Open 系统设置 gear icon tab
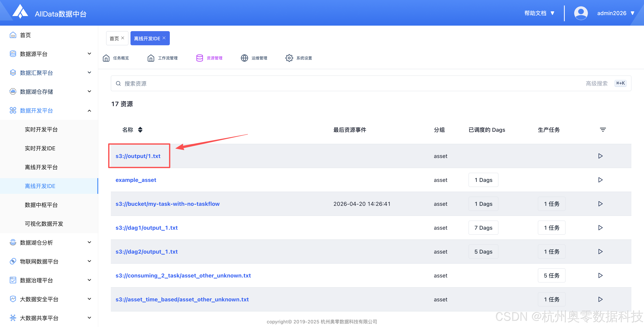The height and width of the screenshot is (327, 644). click(289, 58)
